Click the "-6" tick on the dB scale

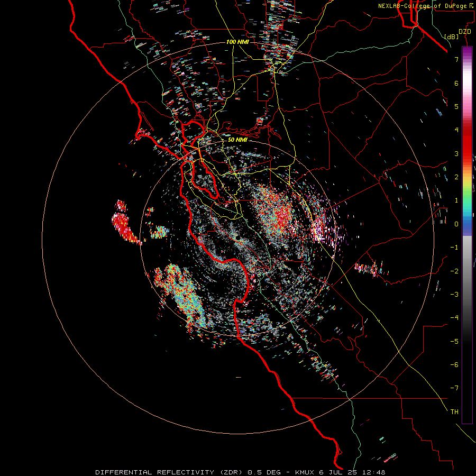click(x=454, y=365)
